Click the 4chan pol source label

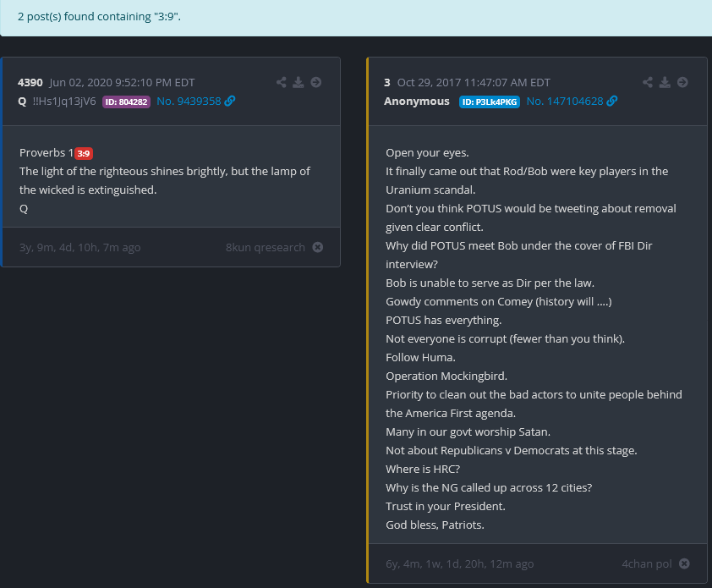(x=647, y=563)
